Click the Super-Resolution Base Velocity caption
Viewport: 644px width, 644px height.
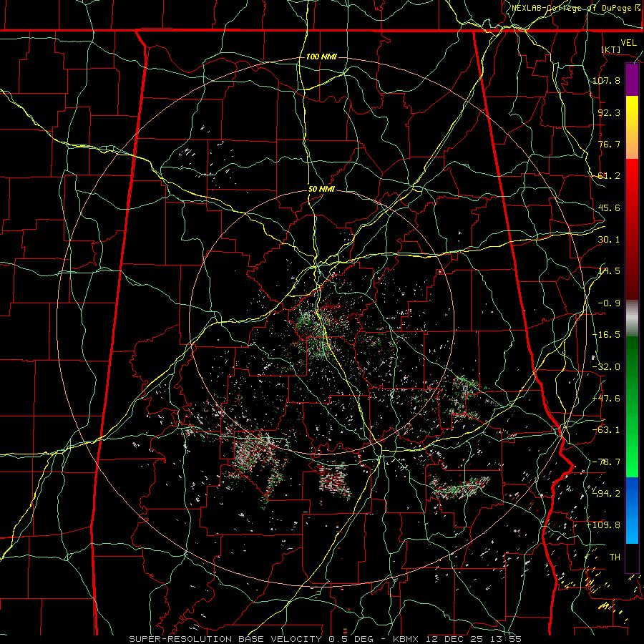tap(326, 639)
